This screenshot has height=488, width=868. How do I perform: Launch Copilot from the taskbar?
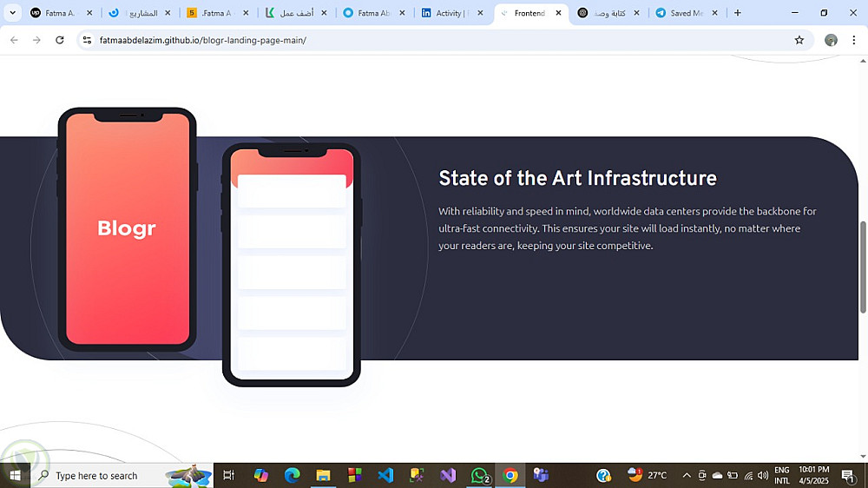[260, 475]
